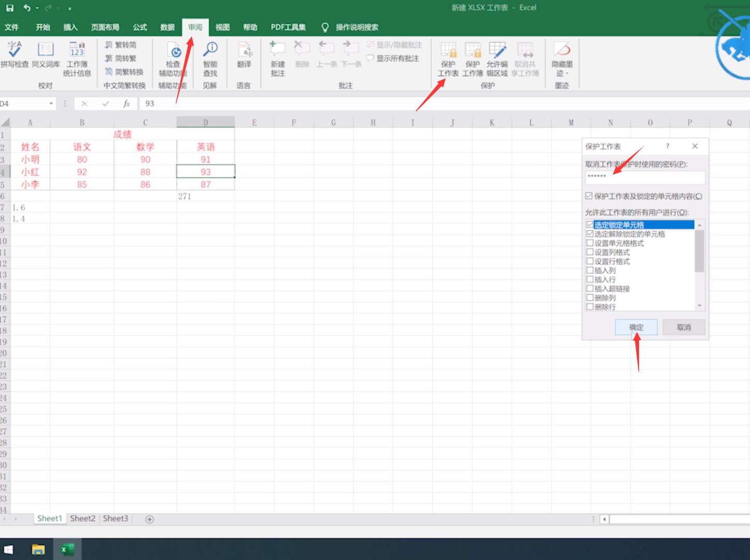Expand the Undo history dropdown arrow
This screenshot has width=750, height=560.
37,8
